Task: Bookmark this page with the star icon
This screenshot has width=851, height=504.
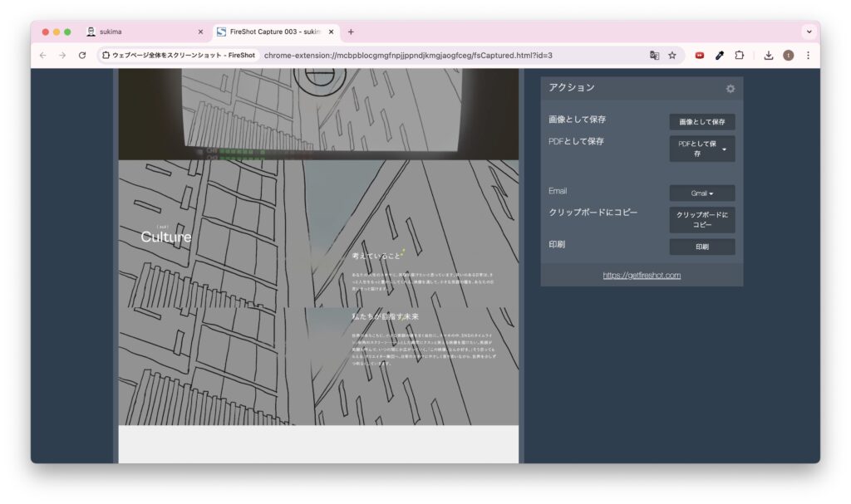Action: coord(672,55)
